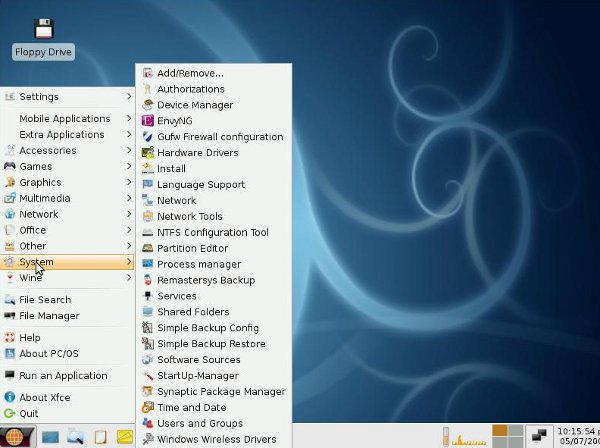Open File Manager from the menu

pos(67,316)
